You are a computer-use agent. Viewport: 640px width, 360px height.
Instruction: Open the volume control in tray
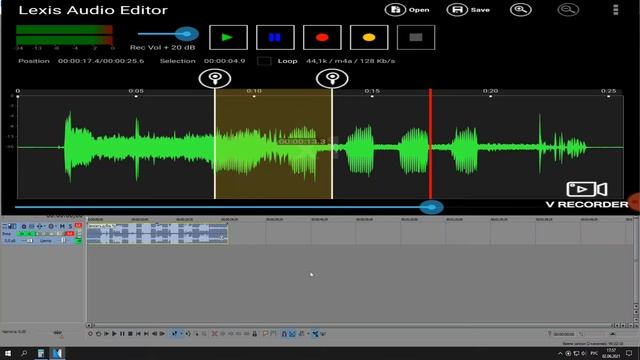pos(584,353)
